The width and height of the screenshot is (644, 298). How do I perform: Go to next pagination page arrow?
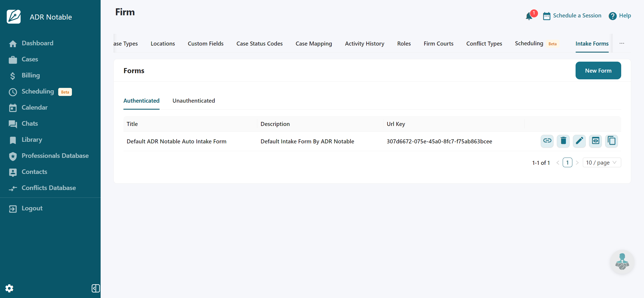click(577, 163)
